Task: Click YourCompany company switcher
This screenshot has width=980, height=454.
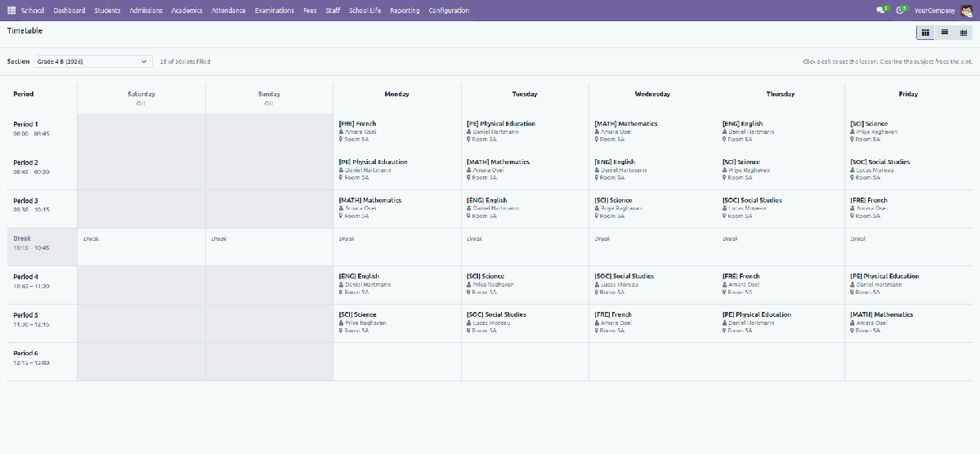Action: 934,11
